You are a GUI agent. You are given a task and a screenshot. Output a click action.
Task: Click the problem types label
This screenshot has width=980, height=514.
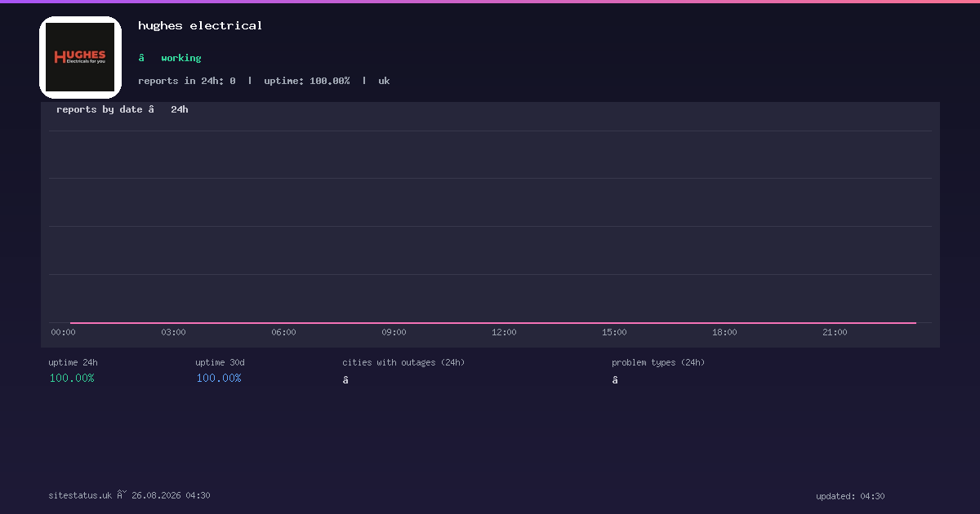pos(658,362)
